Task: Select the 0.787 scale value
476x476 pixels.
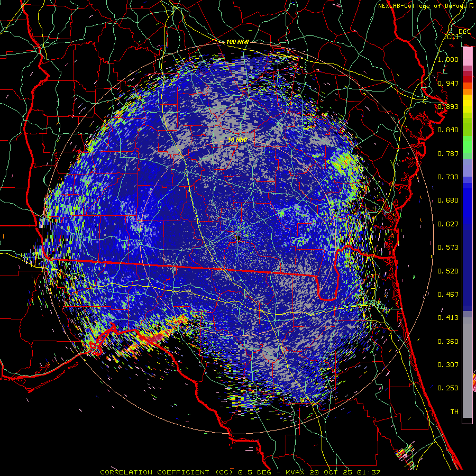Action: [x=448, y=153]
